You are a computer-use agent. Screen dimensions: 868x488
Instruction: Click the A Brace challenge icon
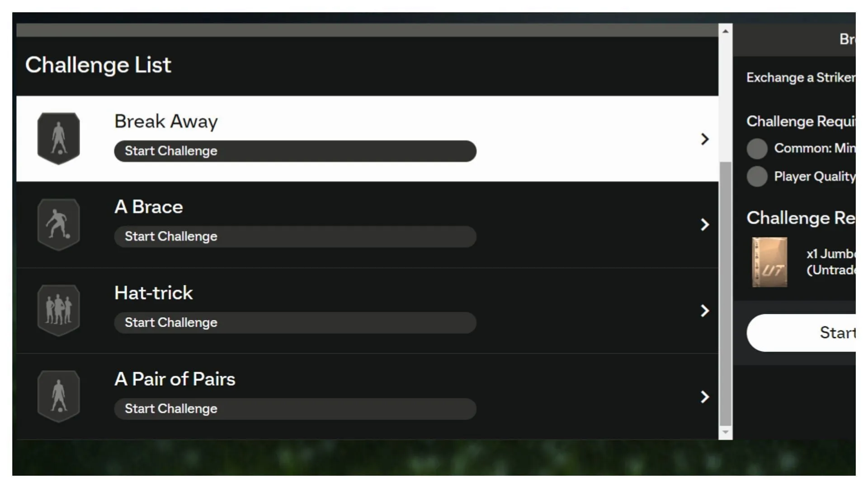[x=58, y=225]
